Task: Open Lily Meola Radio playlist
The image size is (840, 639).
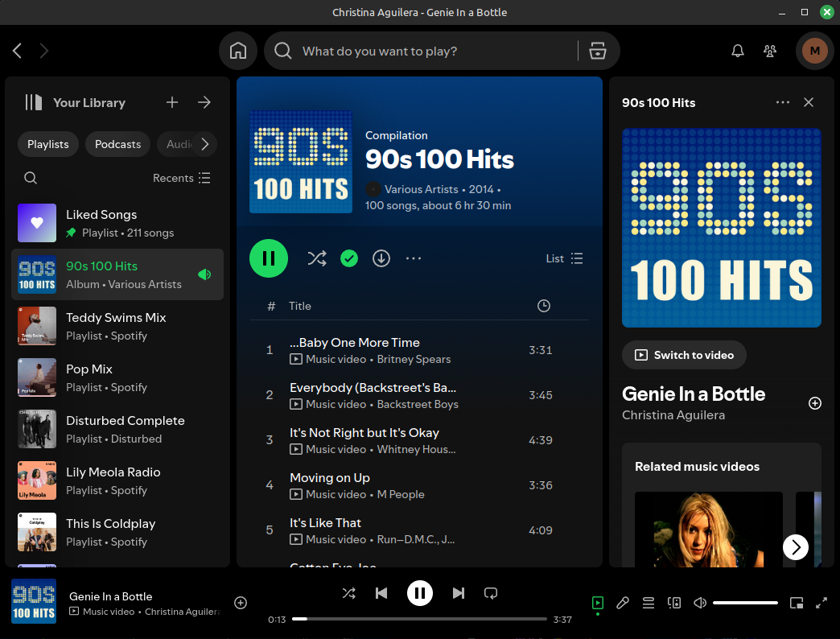Action: 117,480
